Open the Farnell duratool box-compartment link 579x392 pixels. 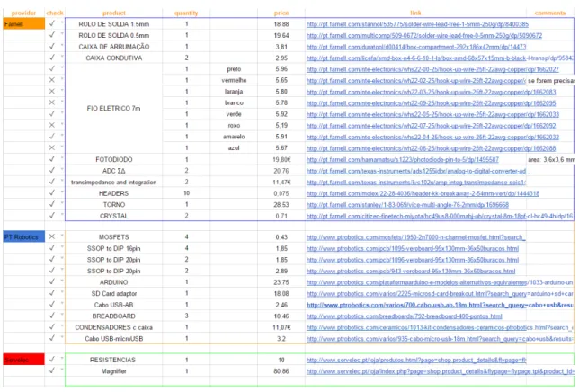pos(416,47)
